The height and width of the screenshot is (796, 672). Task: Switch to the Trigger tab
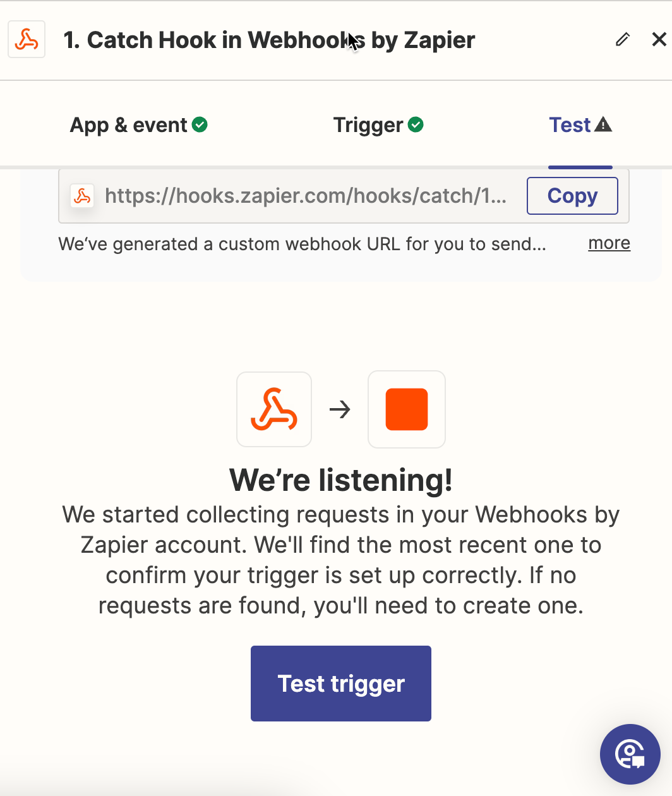click(x=368, y=125)
